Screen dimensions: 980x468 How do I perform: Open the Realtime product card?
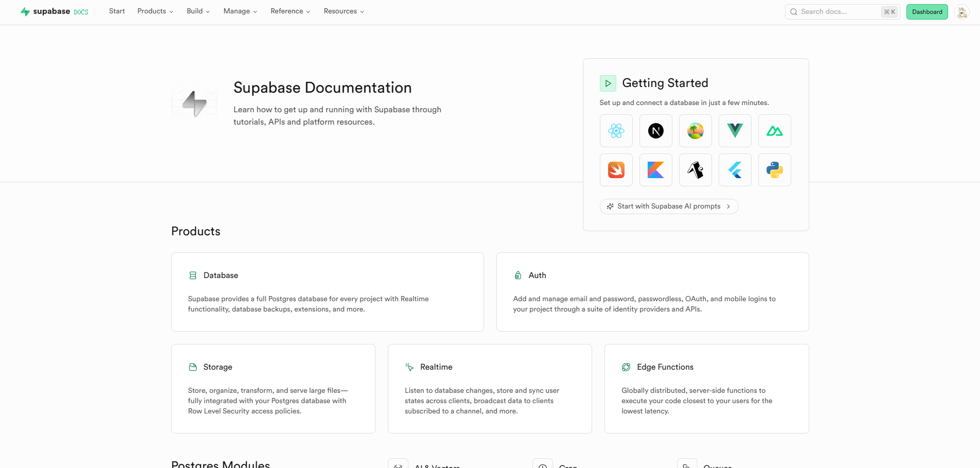coord(490,389)
